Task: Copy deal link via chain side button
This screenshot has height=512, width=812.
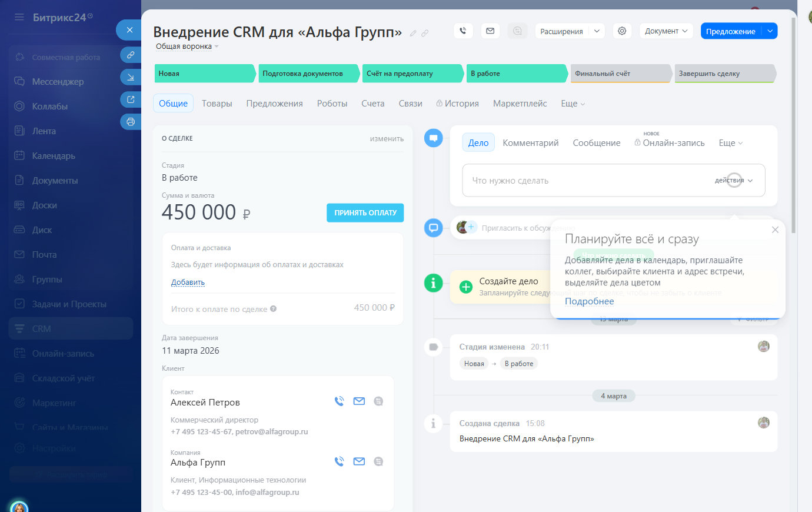Action: [131, 55]
